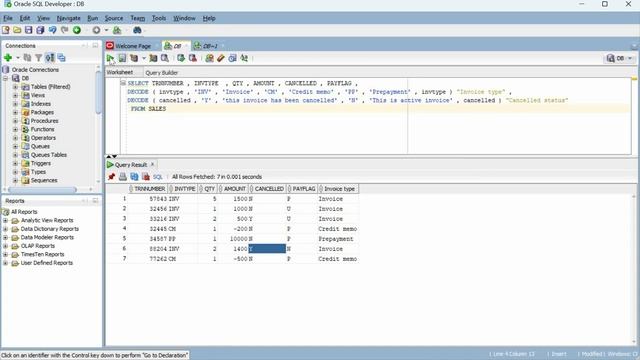Open the Navigate menu

(69, 18)
